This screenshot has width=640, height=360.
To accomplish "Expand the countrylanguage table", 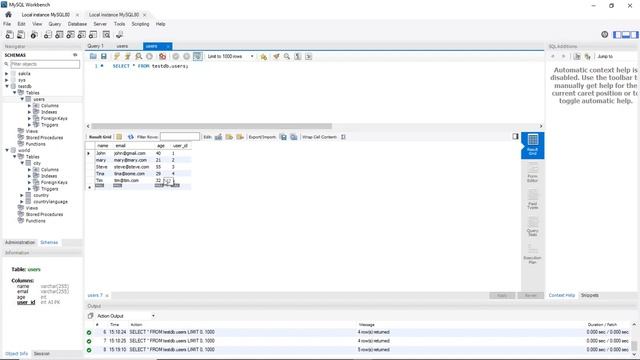I will pos(22,202).
